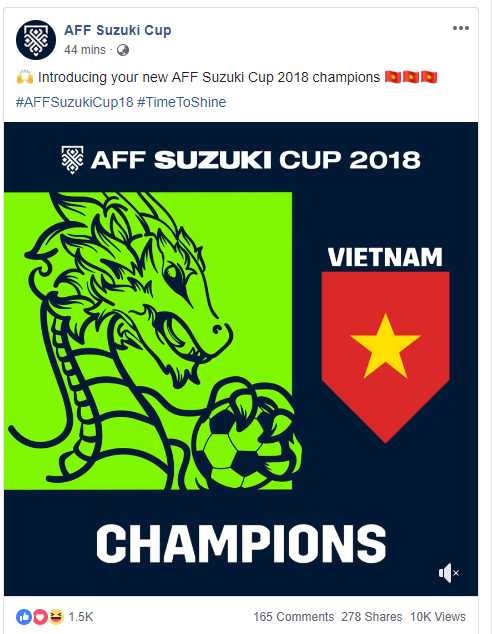Click the first Vietnam flag emoji

392,77
